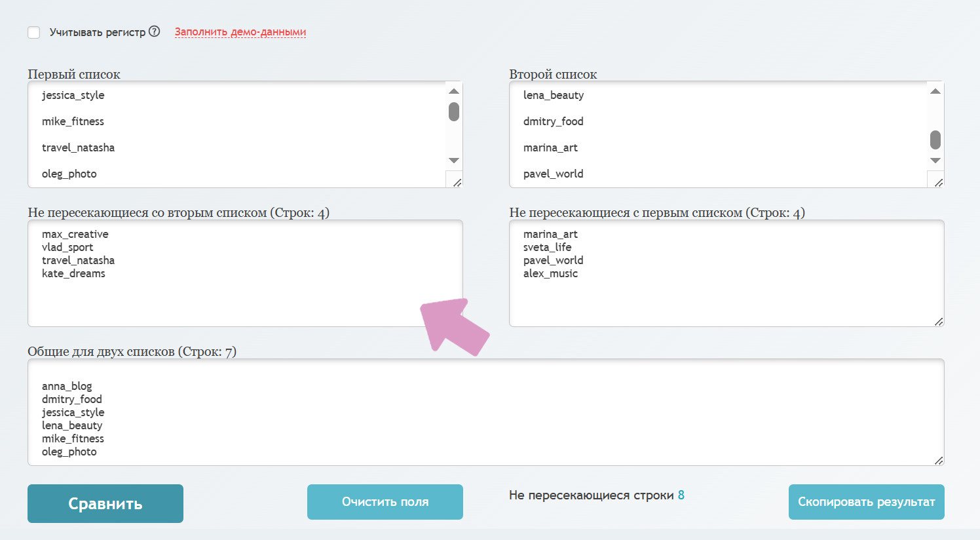Viewport: 980px width, 540px height.
Task: Click the Первый список label
Action: (74, 74)
